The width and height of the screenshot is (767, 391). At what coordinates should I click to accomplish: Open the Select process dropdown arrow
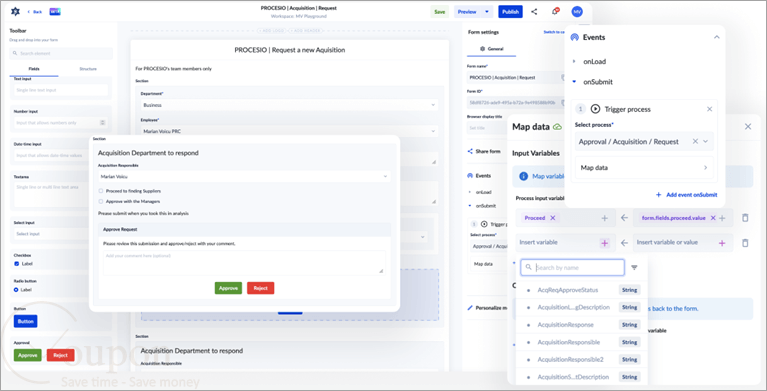point(705,141)
